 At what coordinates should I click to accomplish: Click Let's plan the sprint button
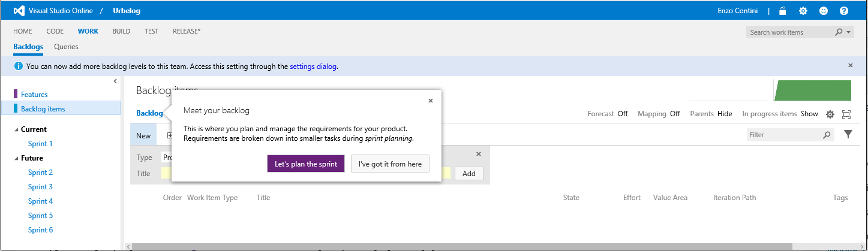coord(305,164)
